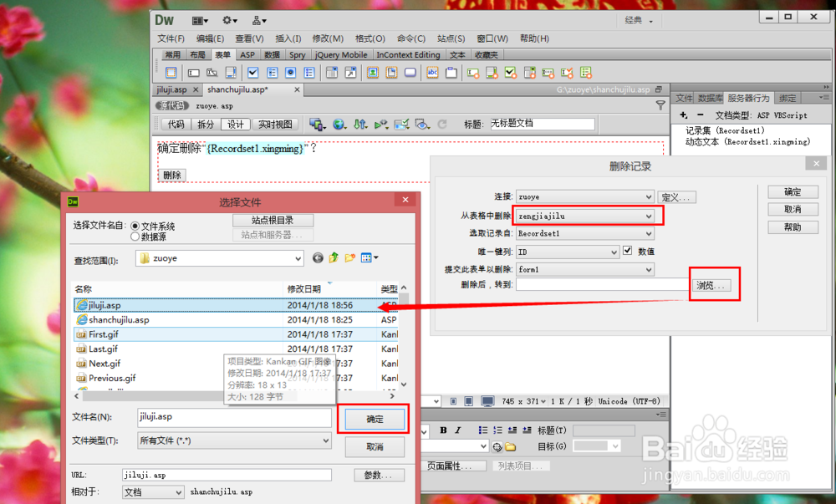Insert an Image Field form element
The height and width of the screenshot is (504, 836).
pos(373,73)
